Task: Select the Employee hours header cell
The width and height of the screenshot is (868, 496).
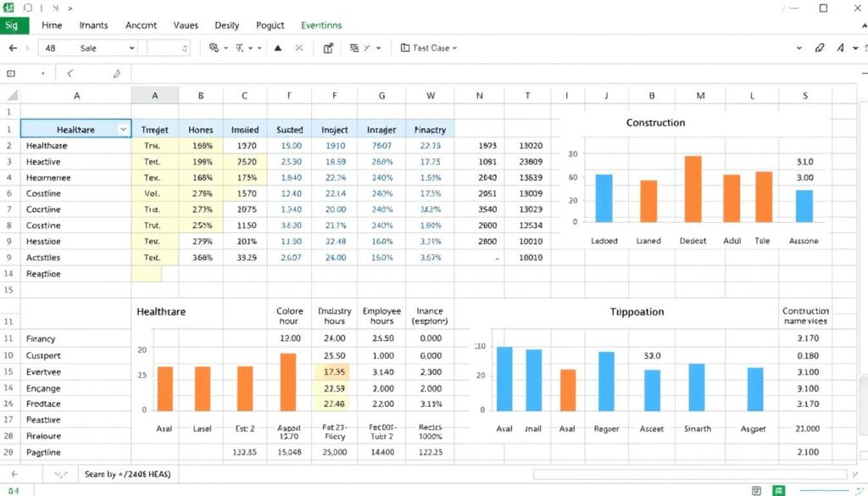Action: click(x=381, y=315)
